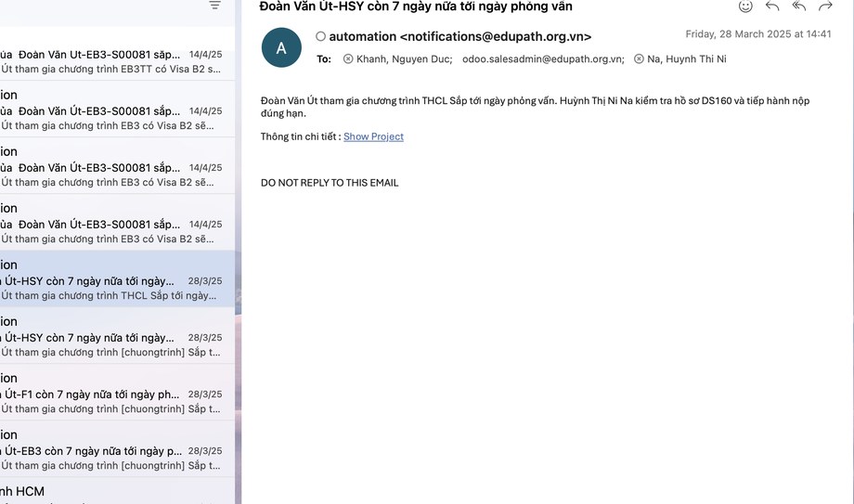The width and height of the screenshot is (854, 504).
Task: Select the recipient Na, Huynh Thi Ni
Action: pyautogui.click(x=686, y=58)
